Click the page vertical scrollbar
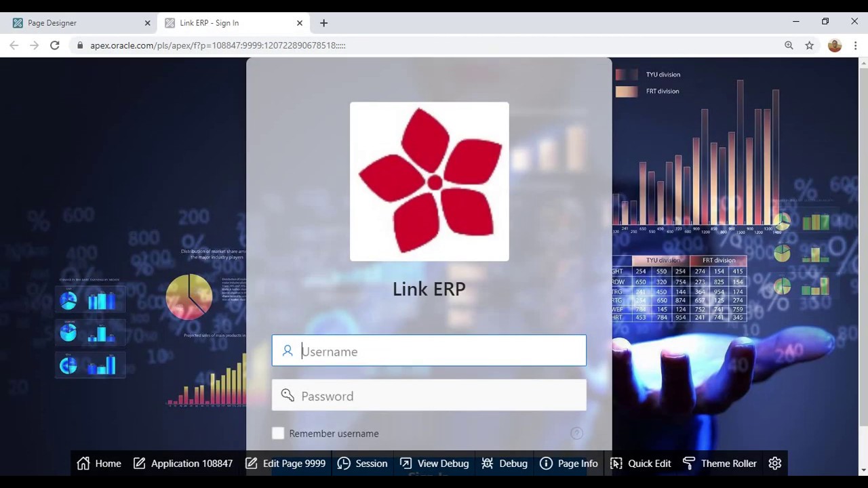868x488 pixels. tap(863, 247)
